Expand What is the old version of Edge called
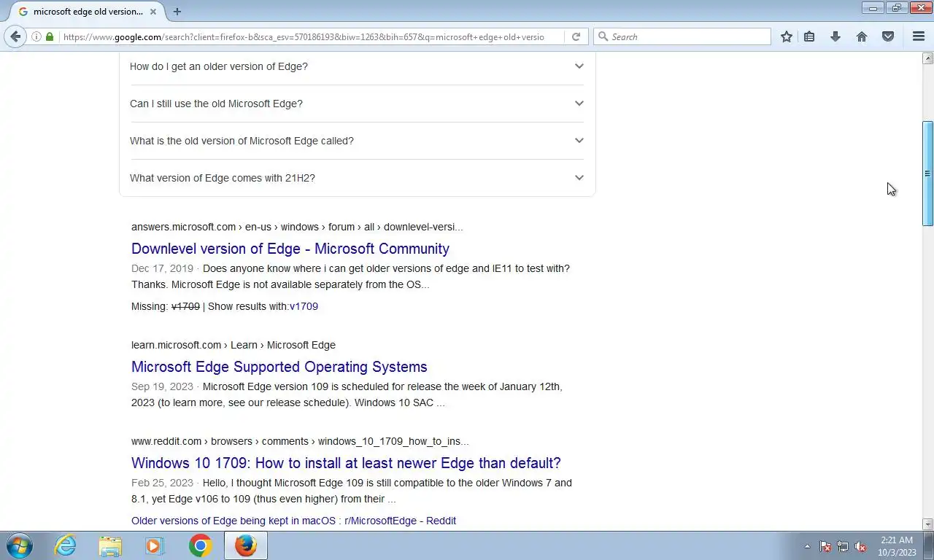The image size is (934, 560). tap(357, 141)
